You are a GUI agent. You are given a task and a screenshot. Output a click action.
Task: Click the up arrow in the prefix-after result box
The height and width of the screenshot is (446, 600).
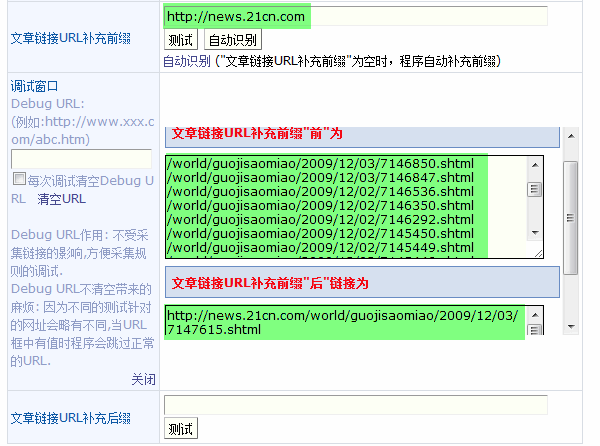point(534,313)
